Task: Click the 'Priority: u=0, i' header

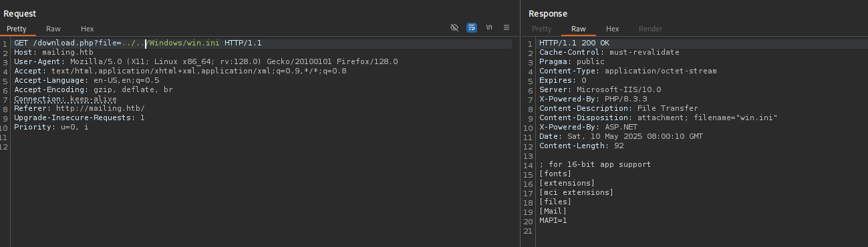Action: (x=51, y=127)
